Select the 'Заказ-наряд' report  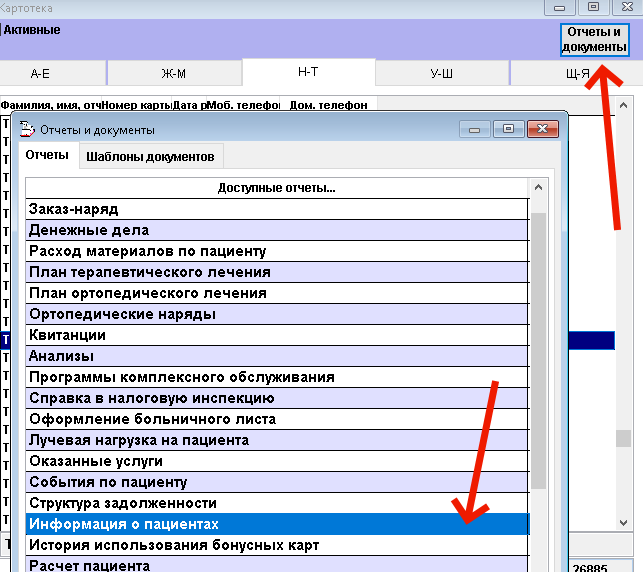point(275,209)
